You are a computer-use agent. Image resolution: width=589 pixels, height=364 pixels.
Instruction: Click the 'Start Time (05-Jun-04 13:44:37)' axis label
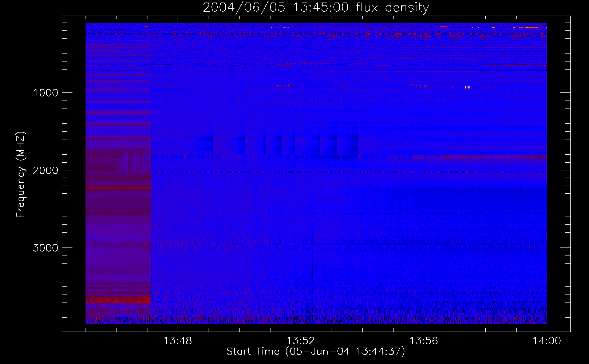(316, 352)
